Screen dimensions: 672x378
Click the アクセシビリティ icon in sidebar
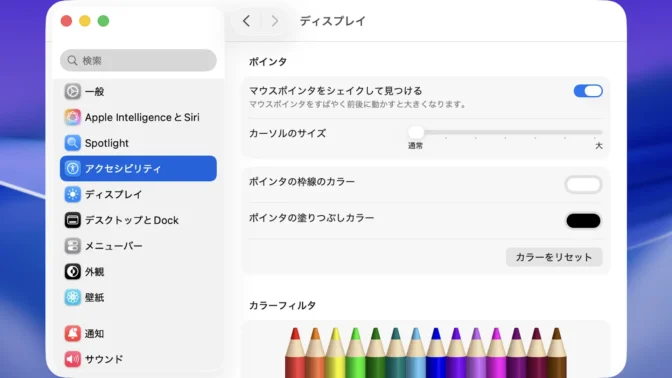click(x=72, y=168)
